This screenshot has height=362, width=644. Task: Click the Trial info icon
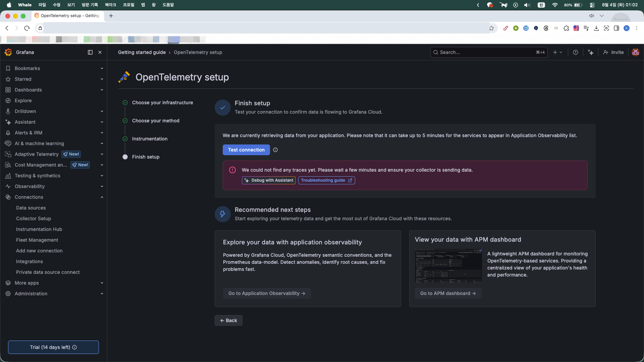74,347
